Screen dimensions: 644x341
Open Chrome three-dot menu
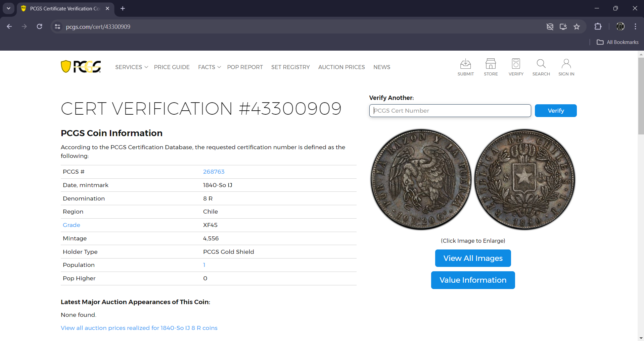tap(635, 26)
